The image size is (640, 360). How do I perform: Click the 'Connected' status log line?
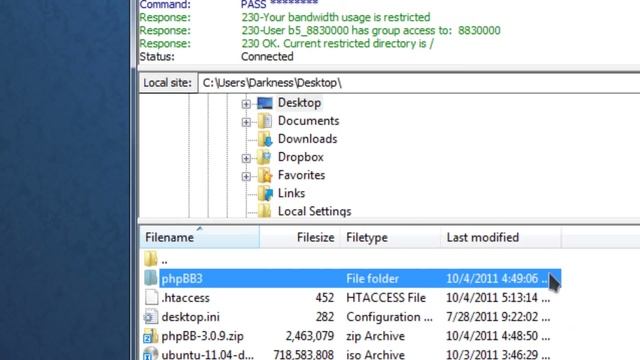tap(267, 57)
